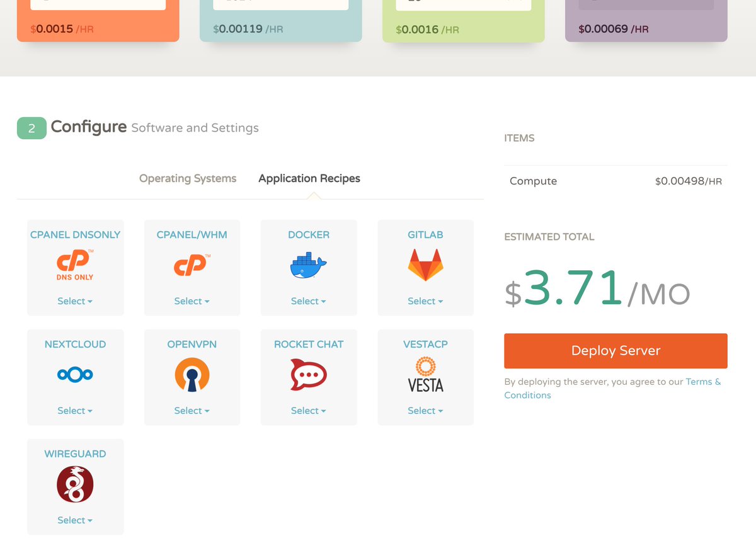Click the $0.00498/HR compute price
756x541 pixels.
coord(689,181)
